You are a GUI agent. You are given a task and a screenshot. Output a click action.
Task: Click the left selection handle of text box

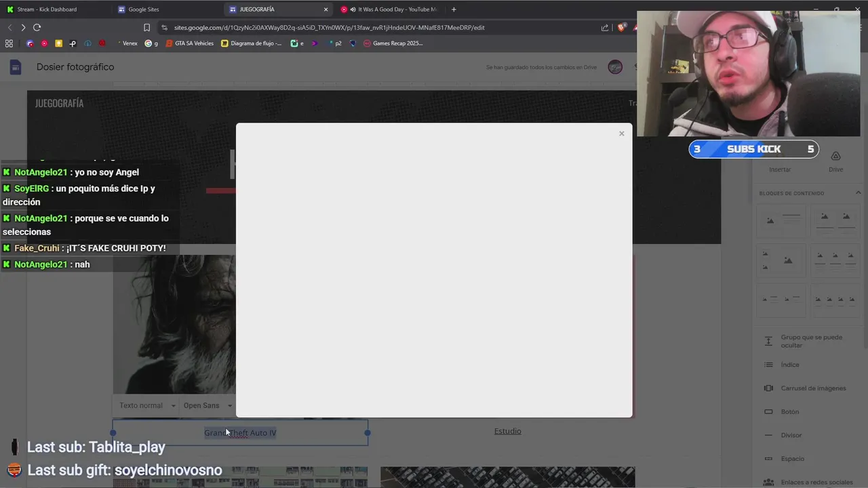113,432
